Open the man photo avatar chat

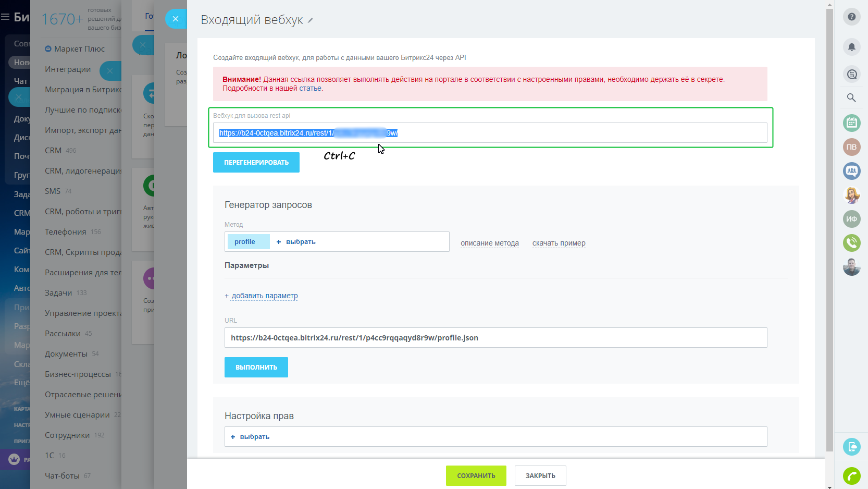click(x=851, y=267)
